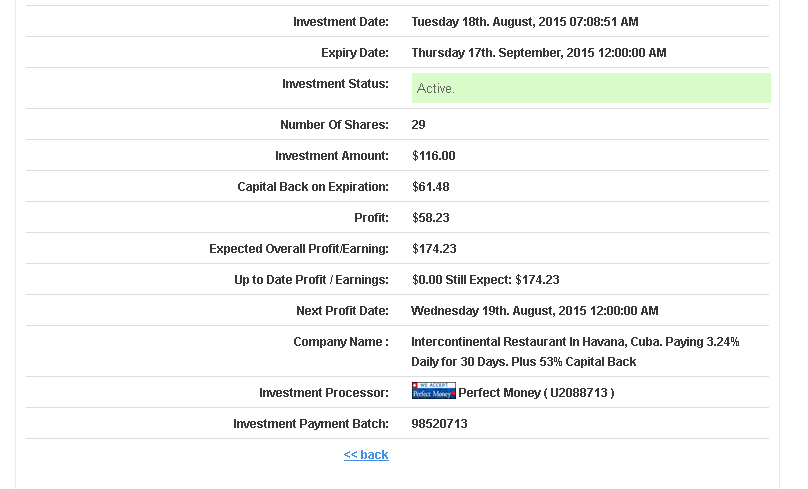Click the Perfect Money logo icon
The image size is (808, 489).
[433, 391]
